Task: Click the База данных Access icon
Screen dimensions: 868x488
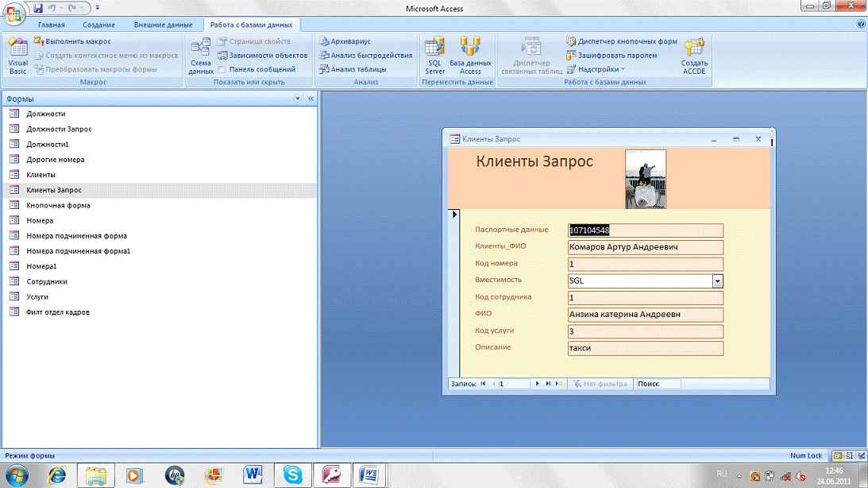Action: click(x=470, y=56)
